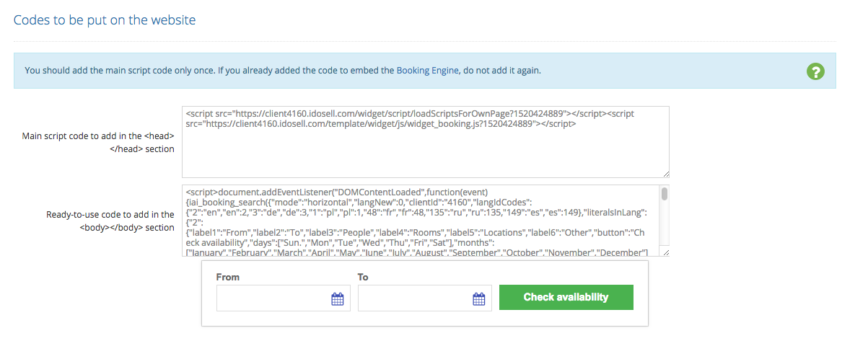Click the empty area right of Check availability
The image size is (868, 346).
(640, 297)
